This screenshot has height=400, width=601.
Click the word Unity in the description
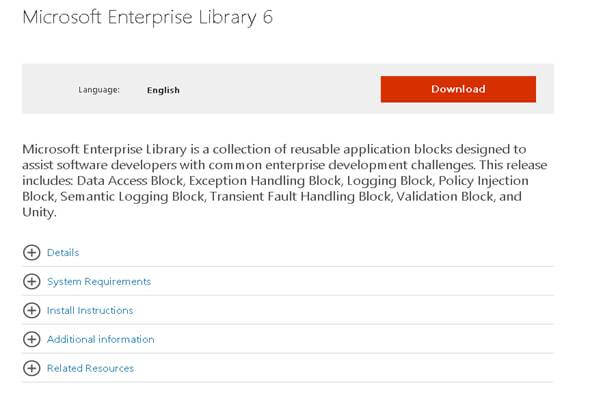tap(40, 213)
